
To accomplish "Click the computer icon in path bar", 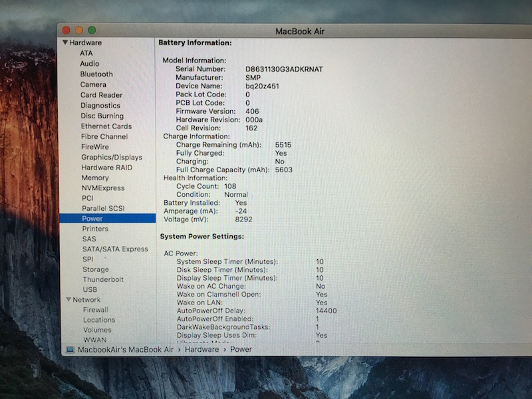I will point(70,350).
